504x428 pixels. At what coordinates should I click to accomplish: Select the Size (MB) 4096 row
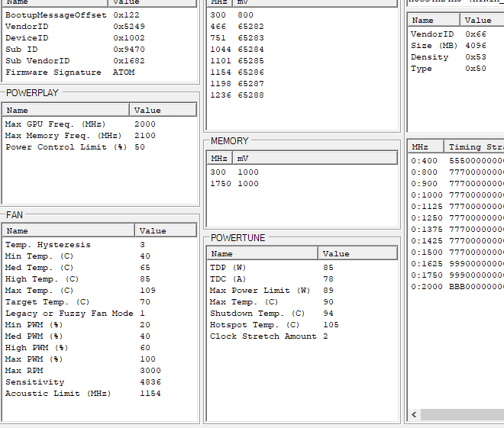point(457,46)
